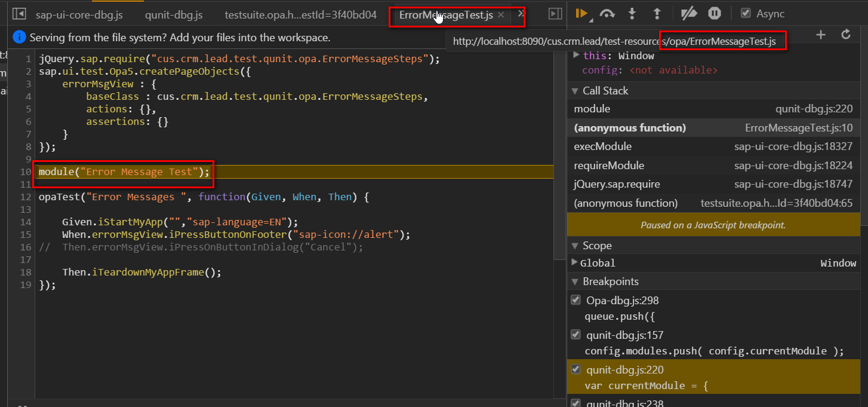
Task: Toggle the file navigator sidebar icon
Action: click(19, 14)
